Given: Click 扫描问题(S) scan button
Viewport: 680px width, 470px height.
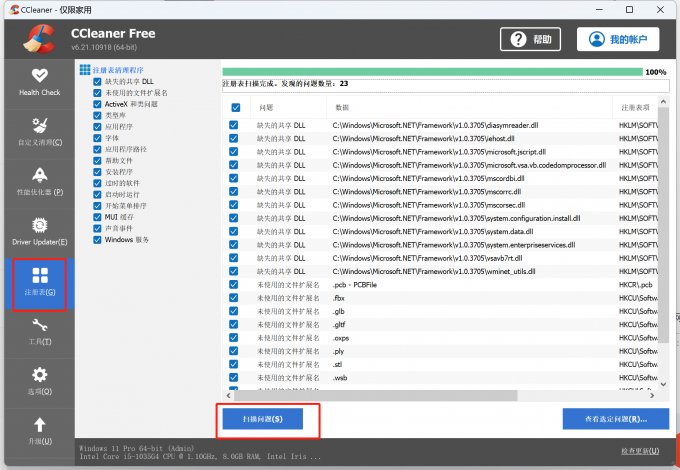Looking at the screenshot, I should (x=262, y=419).
